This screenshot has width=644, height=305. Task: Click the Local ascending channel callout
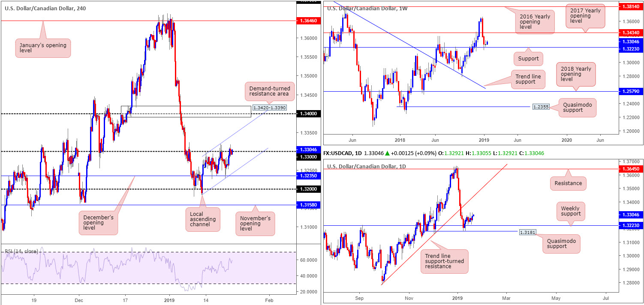coord(203,220)
